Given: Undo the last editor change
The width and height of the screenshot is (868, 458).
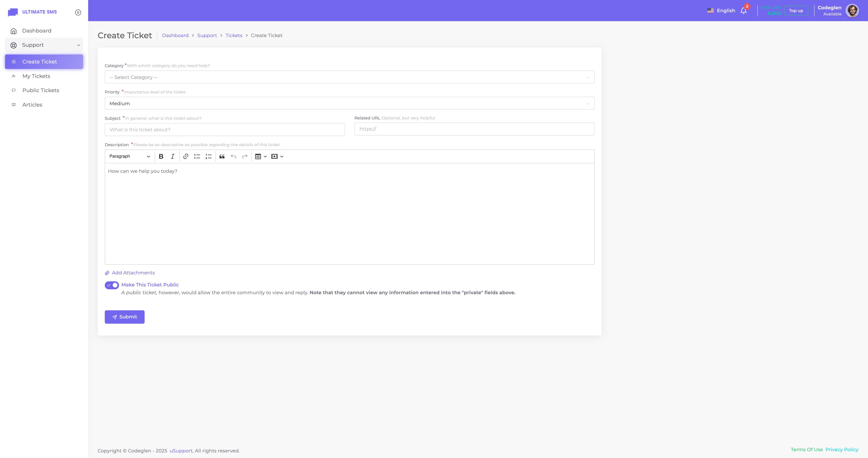Looking at the screenshot, I should pos(233,156).
